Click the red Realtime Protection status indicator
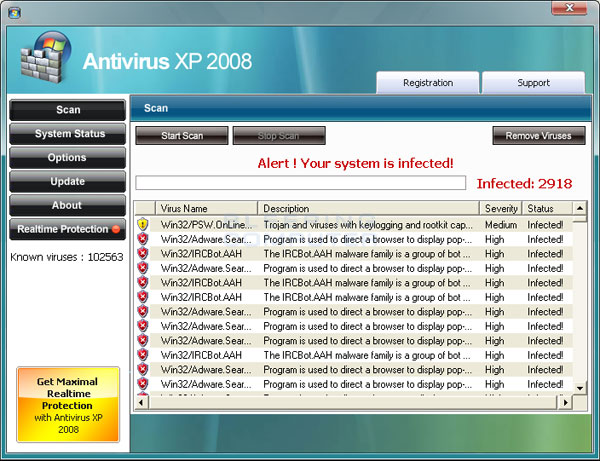This screenshot has width=600, height=461. click(x=116, y=229)
